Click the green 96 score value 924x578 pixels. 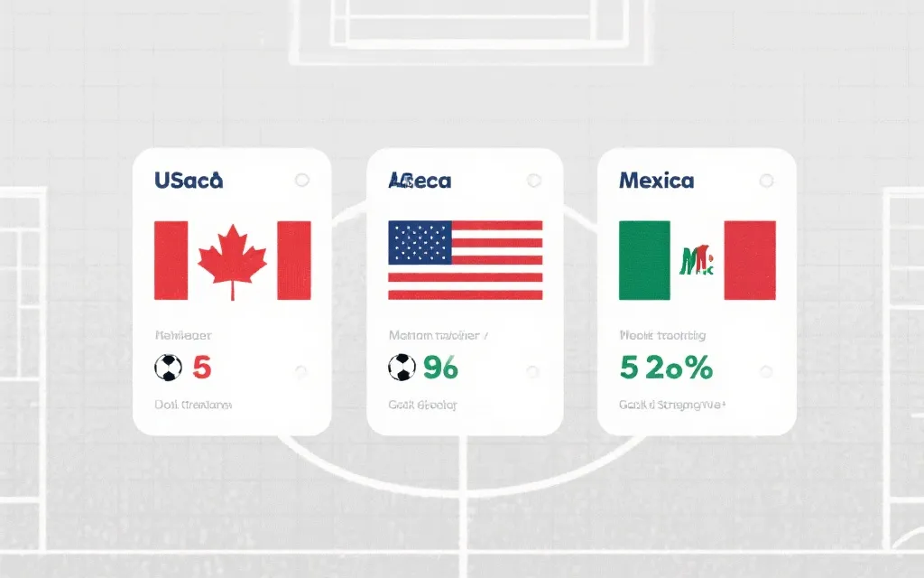pyautogui.click(x=440, y=368)
